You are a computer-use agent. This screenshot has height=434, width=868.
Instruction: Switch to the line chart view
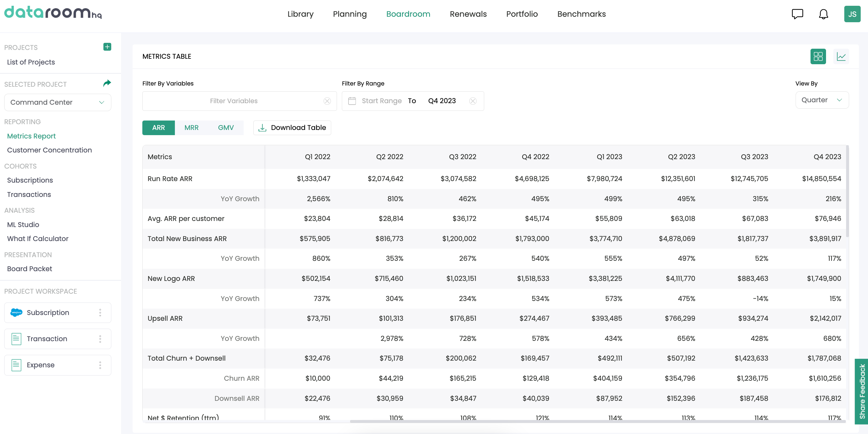(x=841, y=57)
